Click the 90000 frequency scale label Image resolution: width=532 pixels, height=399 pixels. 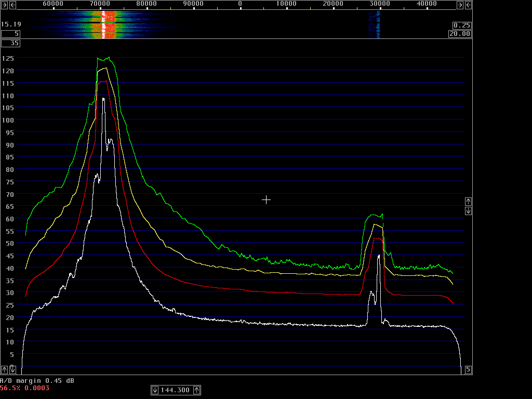[193, 4]
